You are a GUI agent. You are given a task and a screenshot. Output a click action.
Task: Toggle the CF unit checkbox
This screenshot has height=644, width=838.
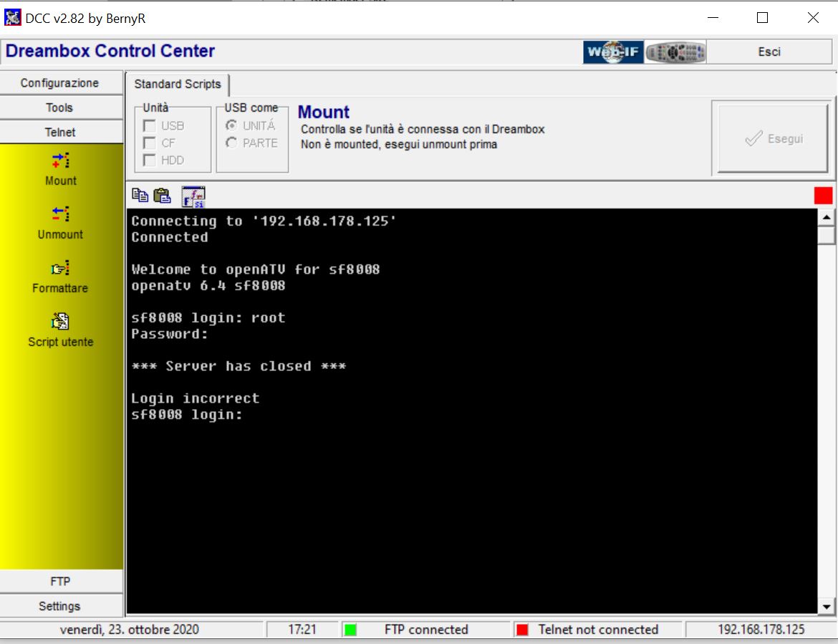[150, 143]
